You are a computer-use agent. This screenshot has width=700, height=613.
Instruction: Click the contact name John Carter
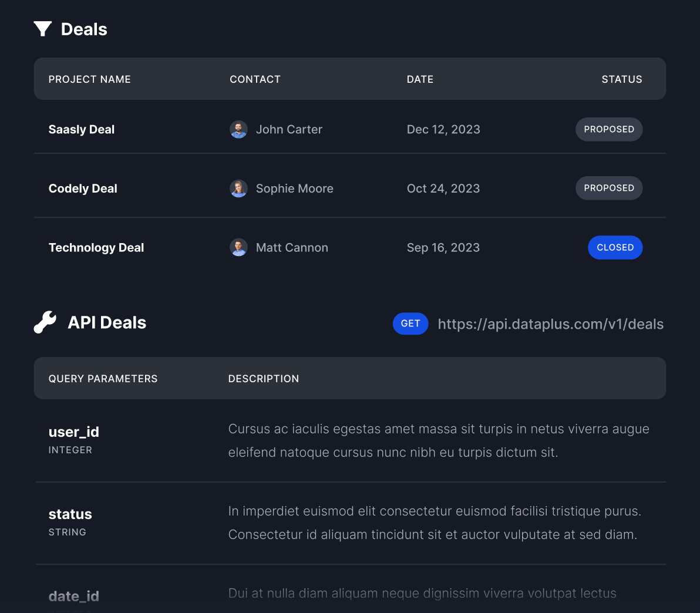tap(288, 129)
